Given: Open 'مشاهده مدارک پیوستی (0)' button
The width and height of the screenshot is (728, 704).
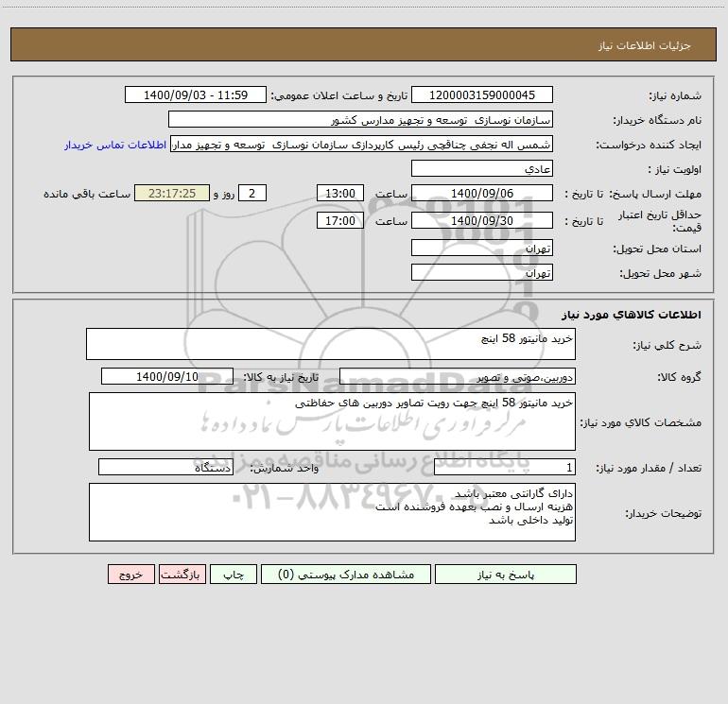Looking at the screenshot, I should pyautogui.click(x=346, y=575).
